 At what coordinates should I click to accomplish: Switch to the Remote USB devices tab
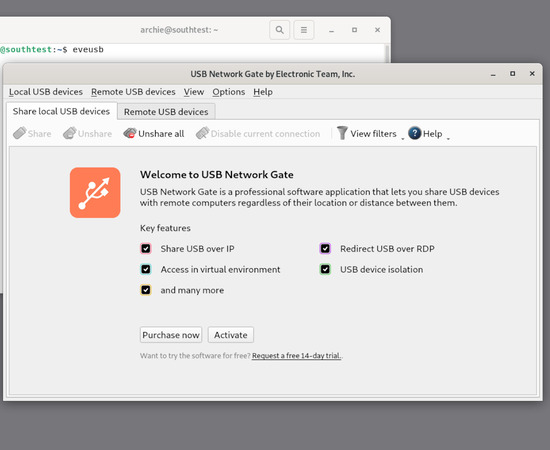point(166,112)
